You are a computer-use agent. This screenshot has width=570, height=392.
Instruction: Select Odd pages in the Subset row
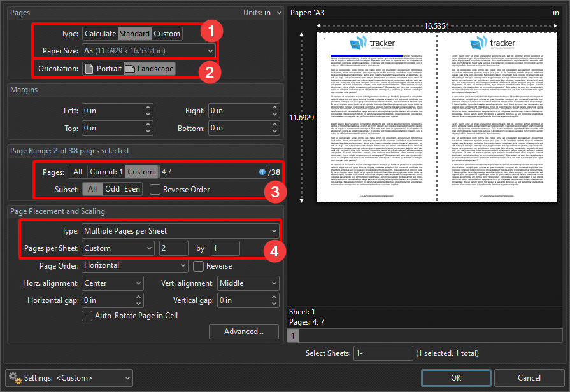(112, 188)
